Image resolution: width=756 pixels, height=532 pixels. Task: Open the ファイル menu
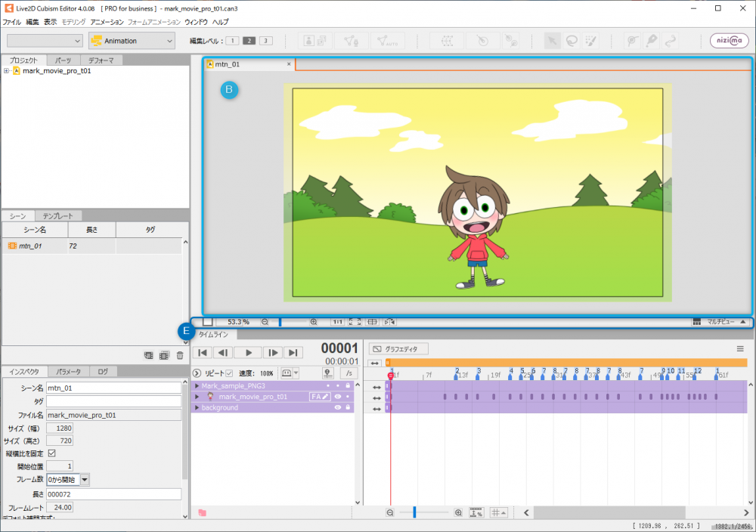tap(11, 22)
